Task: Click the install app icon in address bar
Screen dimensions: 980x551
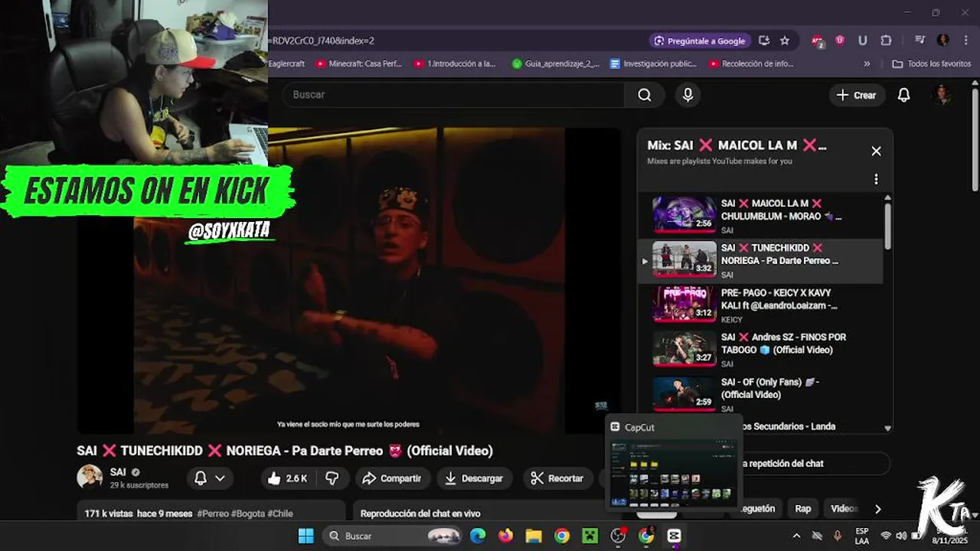Action: click(x=763, y=41)
